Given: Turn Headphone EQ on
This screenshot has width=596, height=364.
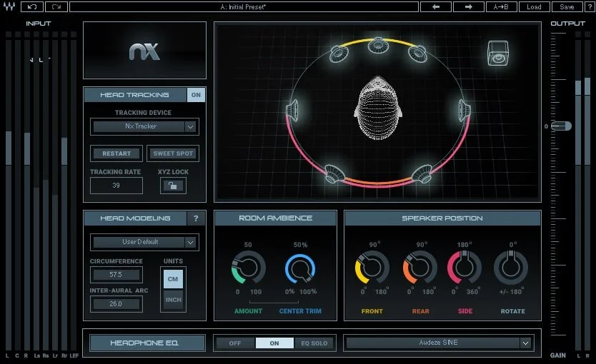Looking at the screenshot, I should pos(274,343).
